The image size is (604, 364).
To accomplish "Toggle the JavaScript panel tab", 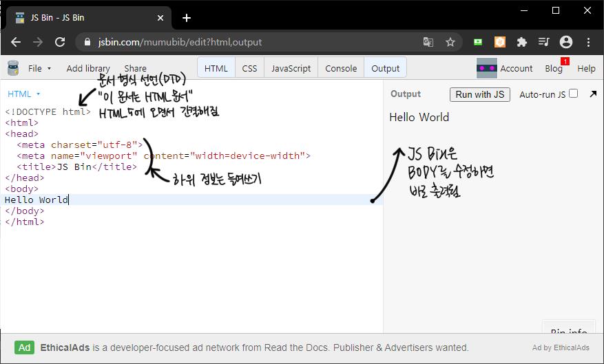I will coord(291,68).
